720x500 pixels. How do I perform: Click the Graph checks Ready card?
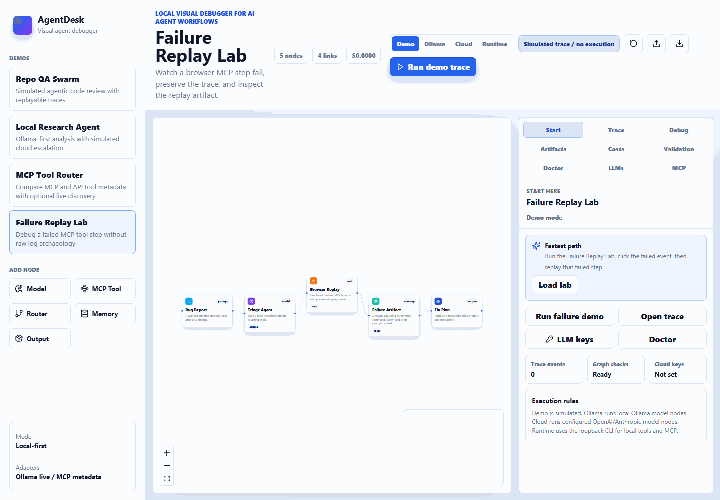click(x=616, y=369)
